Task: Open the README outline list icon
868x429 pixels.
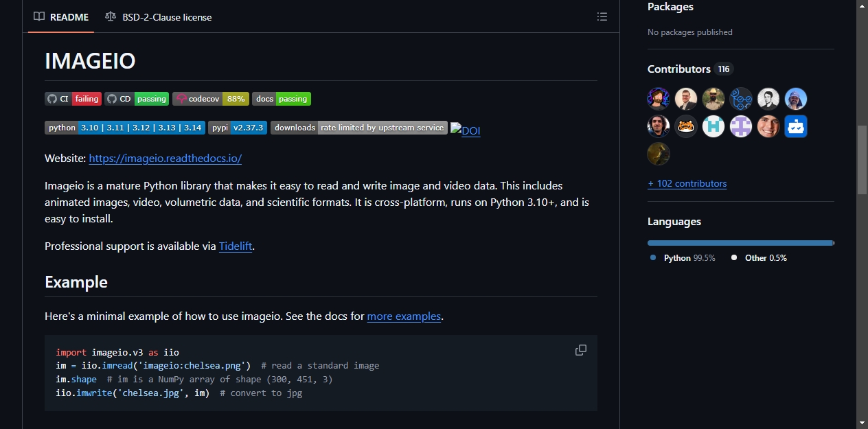Action: (602, 16)
